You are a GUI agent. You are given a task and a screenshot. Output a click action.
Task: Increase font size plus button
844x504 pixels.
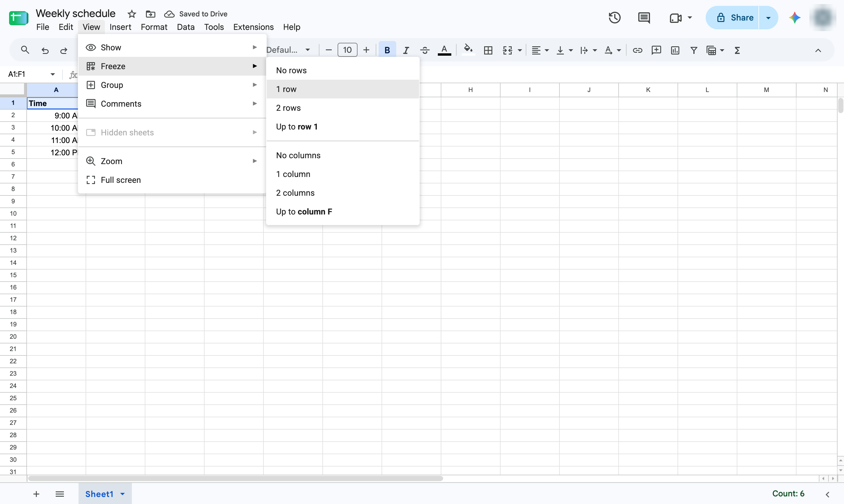coord(366,50)
